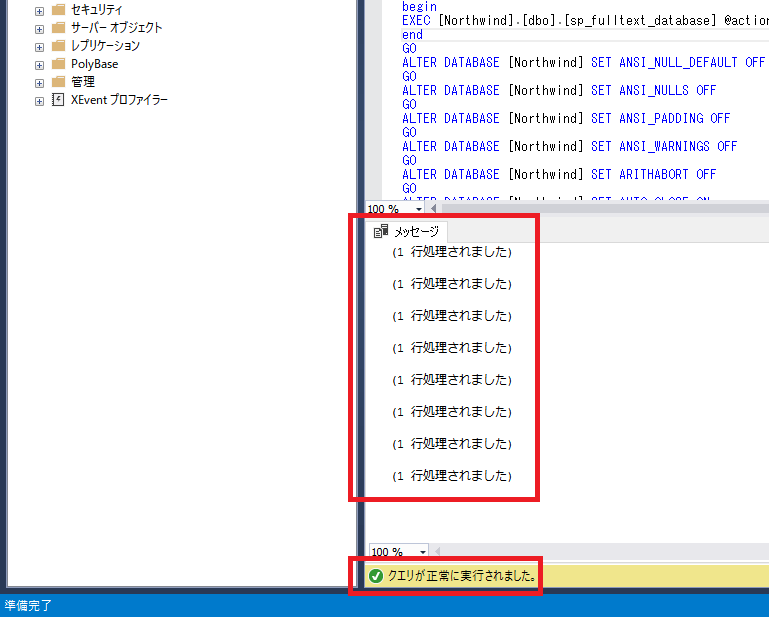Image resolution: width=769 pixels, height=617 pixels.
Task: Expand the セキュリティ tree node
Action: [x=39, y=10]
